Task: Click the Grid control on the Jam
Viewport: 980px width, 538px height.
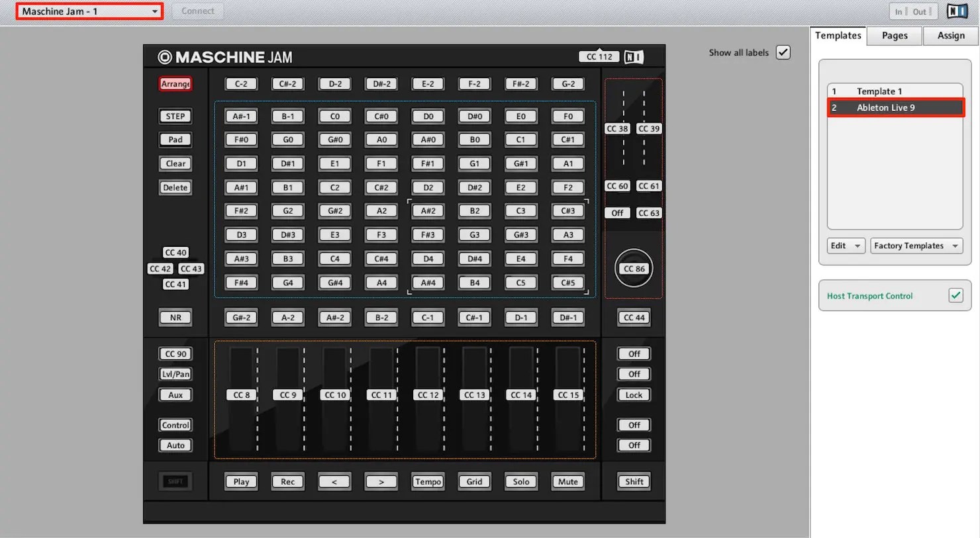Action: 474,481
